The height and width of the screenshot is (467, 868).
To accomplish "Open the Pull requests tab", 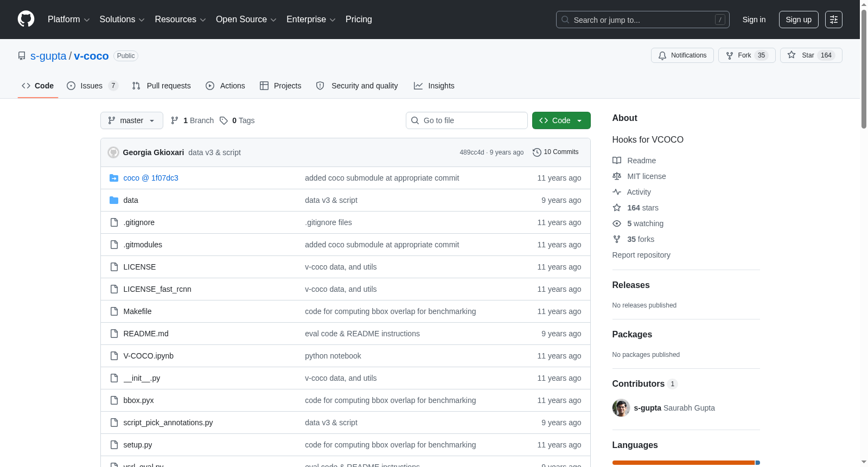I will 162,86.
